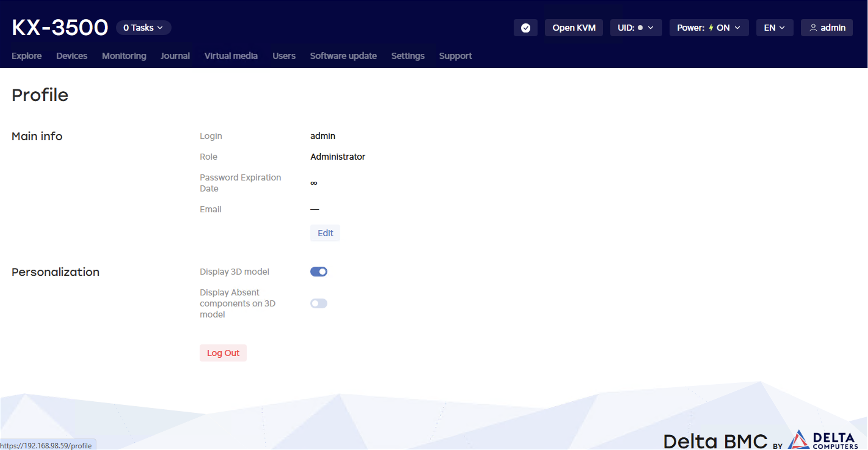This screenshot has width=868, height=450.
Task: Toggle Display 3D model switch
Action: (x=318, y=272)
